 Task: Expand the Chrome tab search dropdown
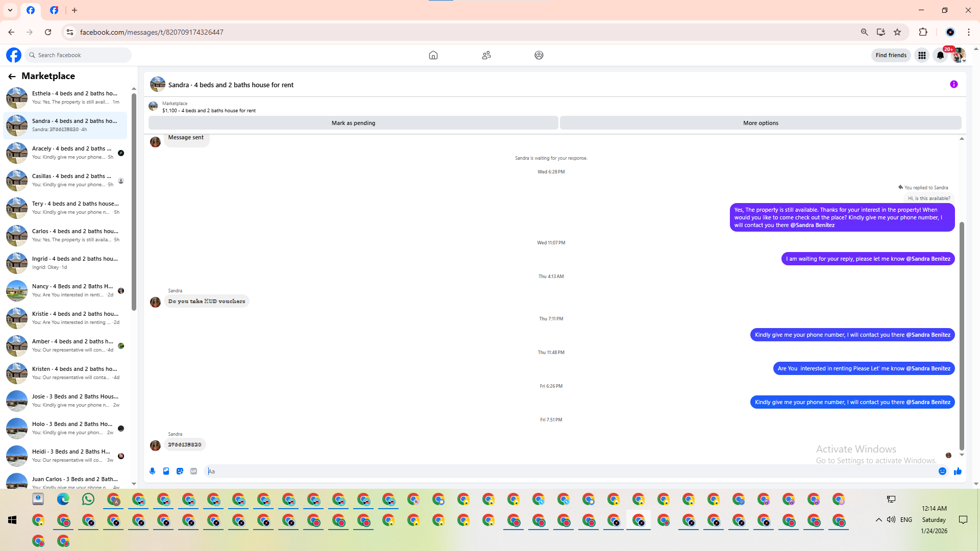pyautogui.click(x=10, y=10)
